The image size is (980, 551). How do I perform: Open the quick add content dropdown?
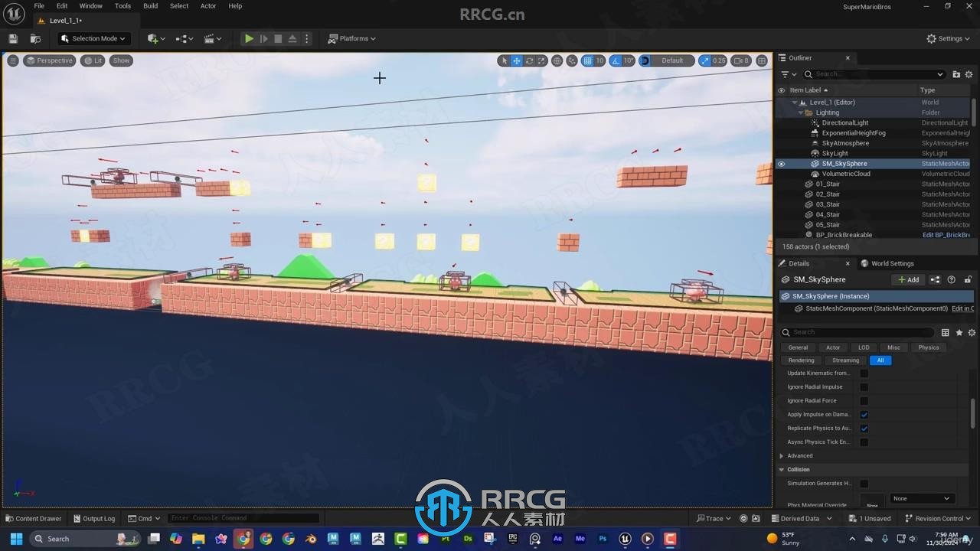pyautogui.click(x=156, y=38)
